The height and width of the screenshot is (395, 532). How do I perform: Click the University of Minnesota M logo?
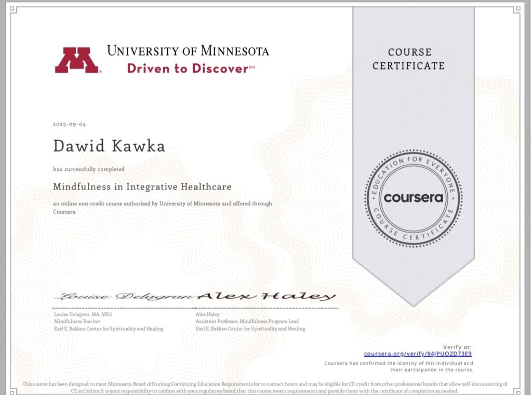click(x=78, y=60)
